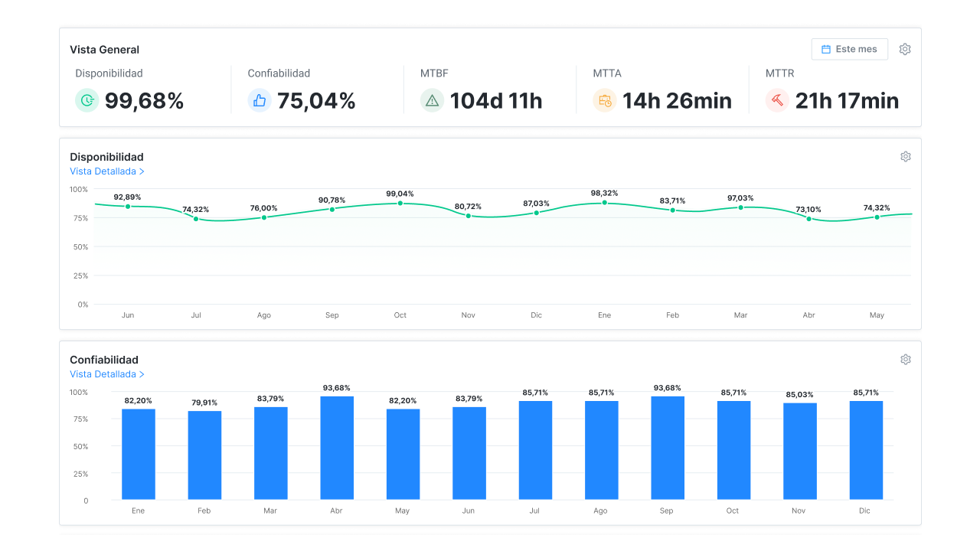Screen dimensions: 980x551
Task: Select the Dic bar in Confiabilidad chart
Action: 866,451
